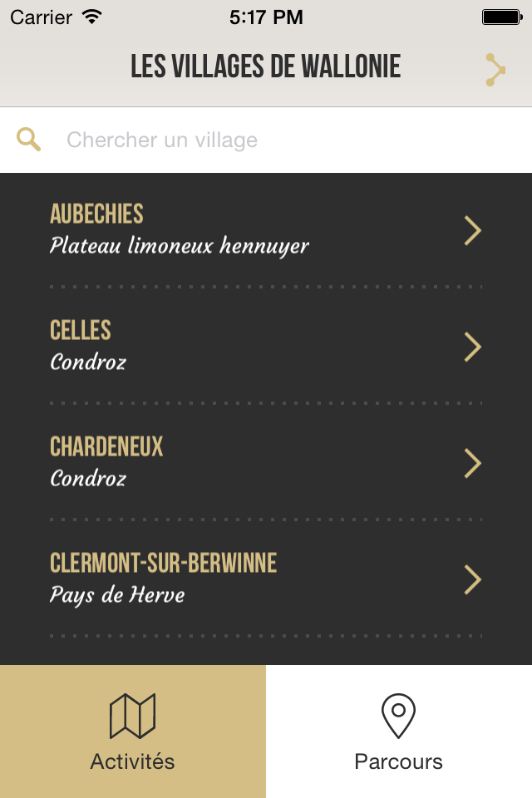Tap the route share icon in header

click(495, 70)
